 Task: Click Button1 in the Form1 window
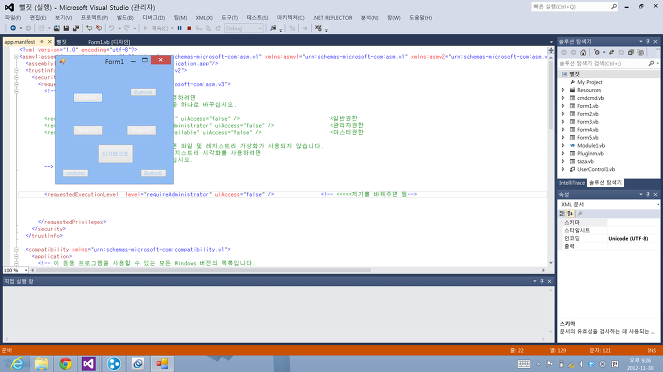point(88,98)
